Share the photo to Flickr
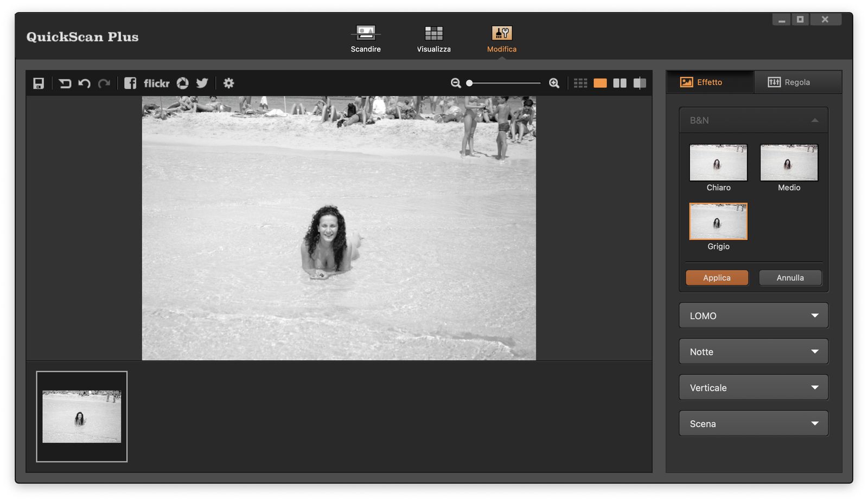 (156, 83)
